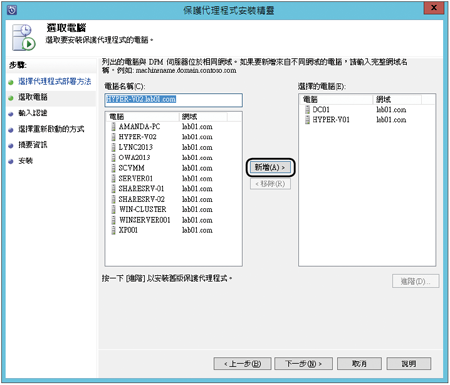
Task: Select SHARESRV-02 in the computer list
Action: coord(142,199)
